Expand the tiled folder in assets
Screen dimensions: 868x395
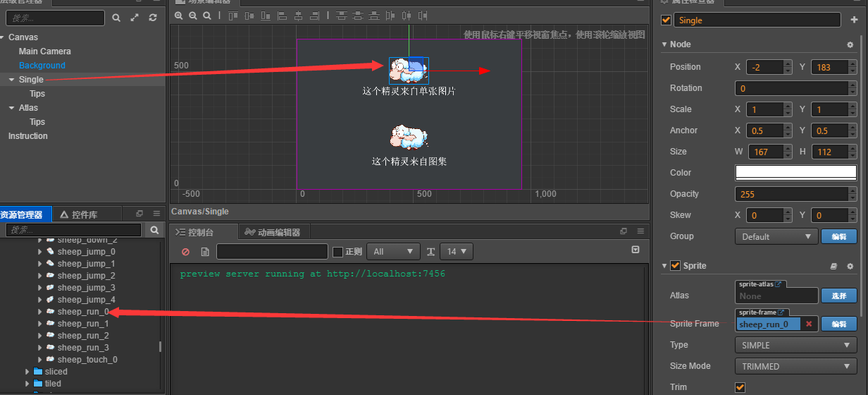click(27, 384)
